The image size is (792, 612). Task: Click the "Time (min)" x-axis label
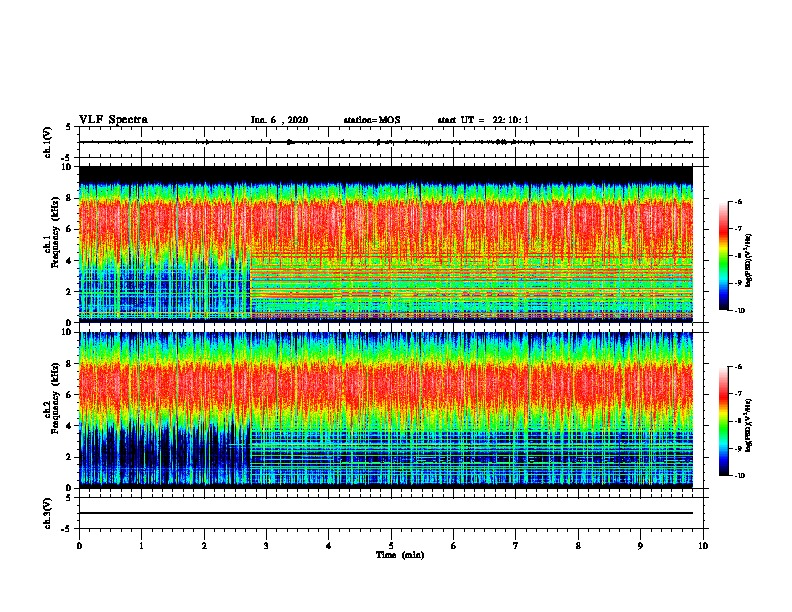pos(400,555)
